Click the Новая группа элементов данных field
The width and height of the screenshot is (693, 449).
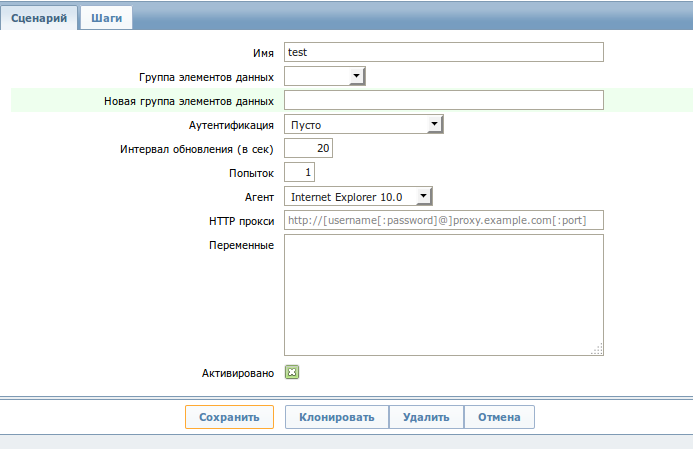coord(444,100)
